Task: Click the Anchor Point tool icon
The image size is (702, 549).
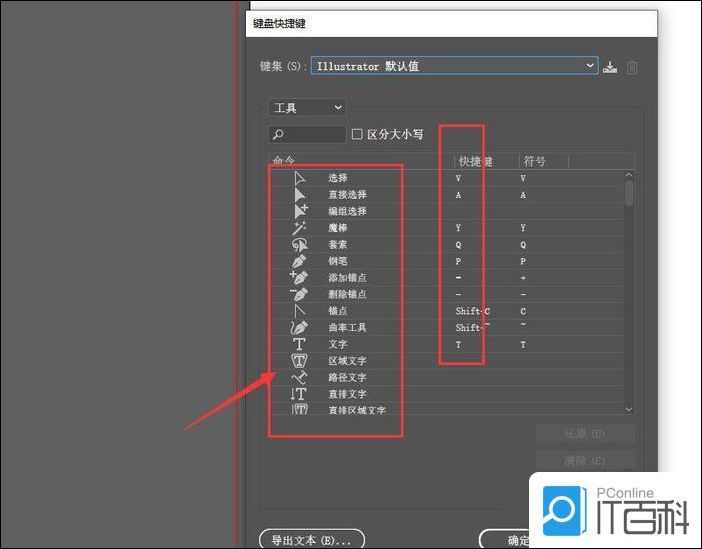Action: click(300, 310)
